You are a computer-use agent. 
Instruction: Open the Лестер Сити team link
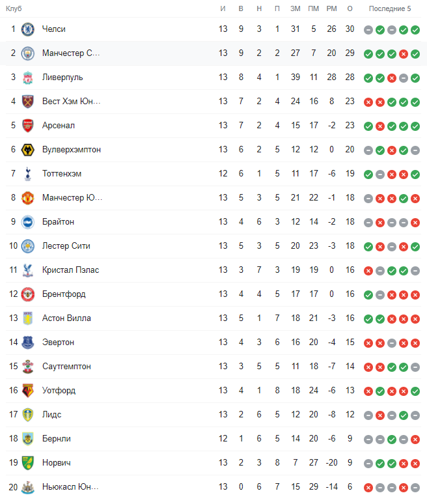(66, 246)
